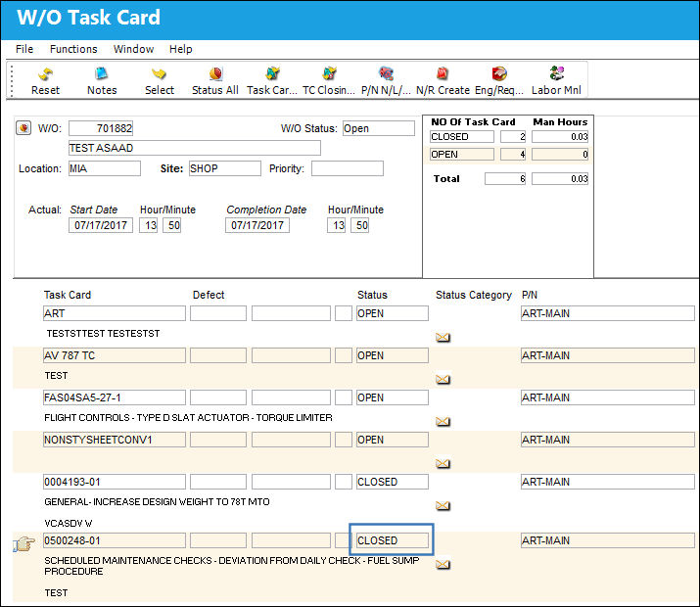Image resolution: width=700 pixels, height=607 pixels.
Task: Select the AV 787 TC task card field
Action: point(115,355)
